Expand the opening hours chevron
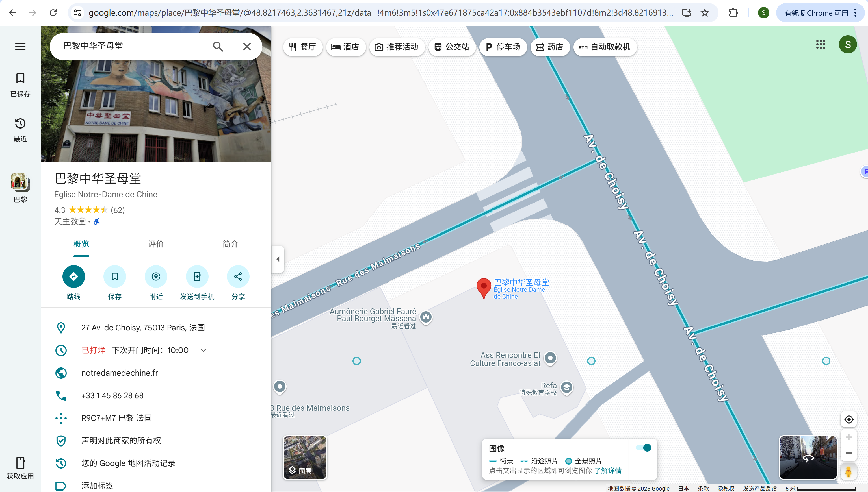This screenshot has height=492, width=868. (204, 350)
